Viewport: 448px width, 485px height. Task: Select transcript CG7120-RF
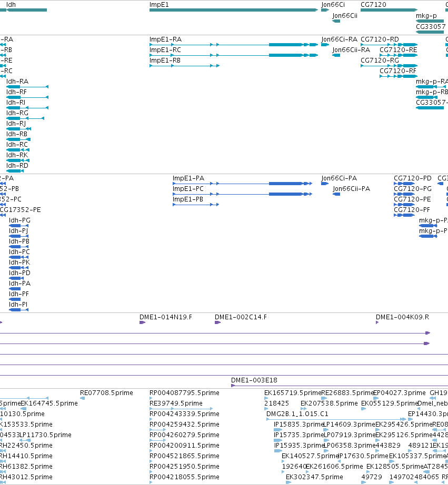tap(399, 76)
